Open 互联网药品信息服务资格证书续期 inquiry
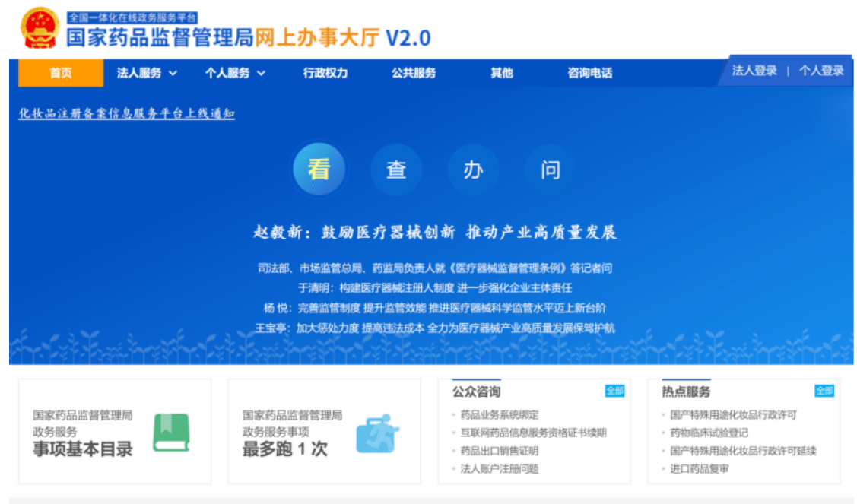Screen dimensions: 857x504 [x=534, y=433]
